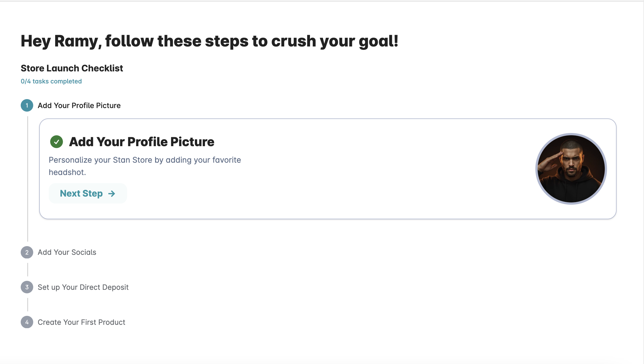The width and height of the screenshot is (644, 364).
Task: Collapse the step 1 Add Your Profile Picture label
Action: pyautogui.click(x=79, y=106)
